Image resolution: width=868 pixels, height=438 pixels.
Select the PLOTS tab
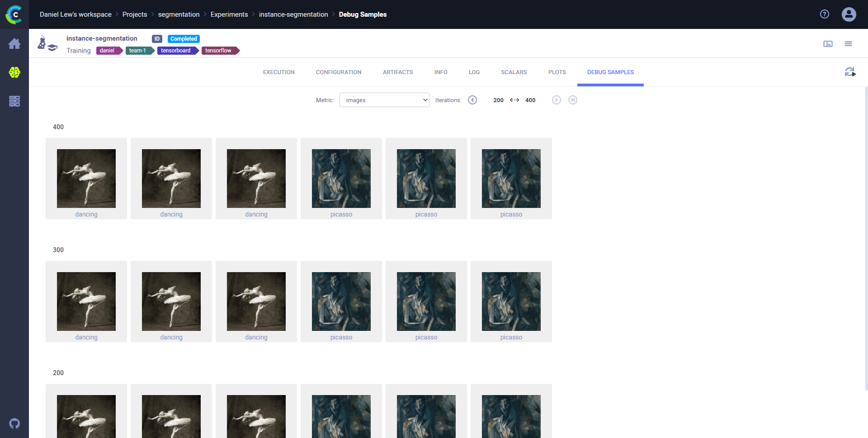557,72
